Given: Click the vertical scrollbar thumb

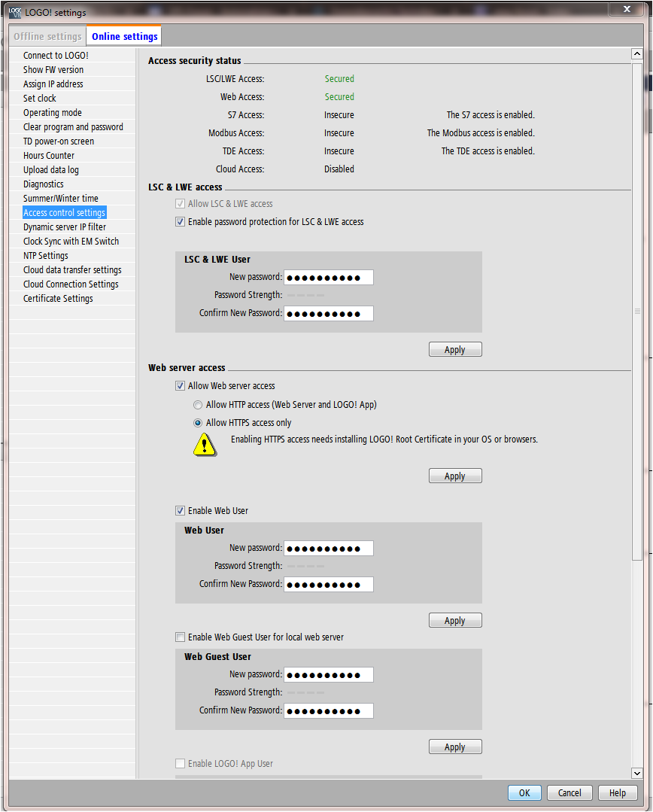Looking at the screenshot, I should tap(637, 311).
